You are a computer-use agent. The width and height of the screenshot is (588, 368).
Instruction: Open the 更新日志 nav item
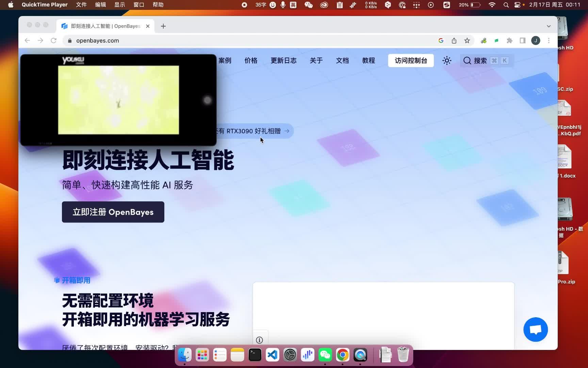pyautogui.click(x=283, y=61)
